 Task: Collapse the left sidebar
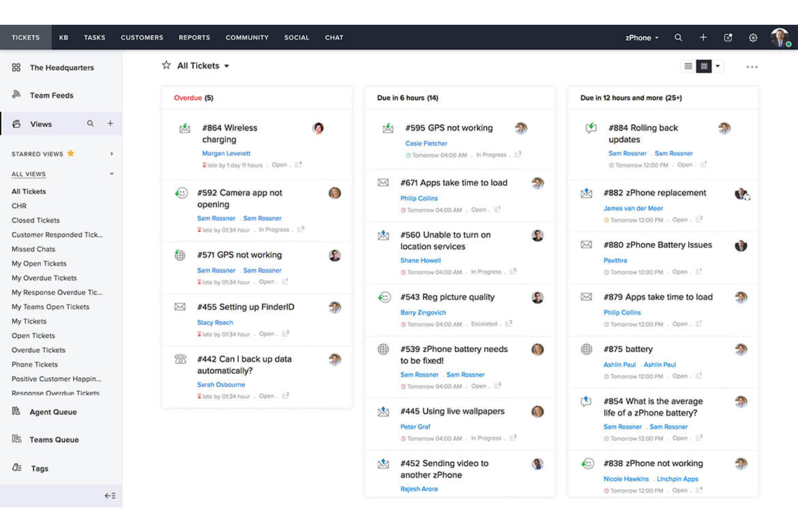point(110,495)
